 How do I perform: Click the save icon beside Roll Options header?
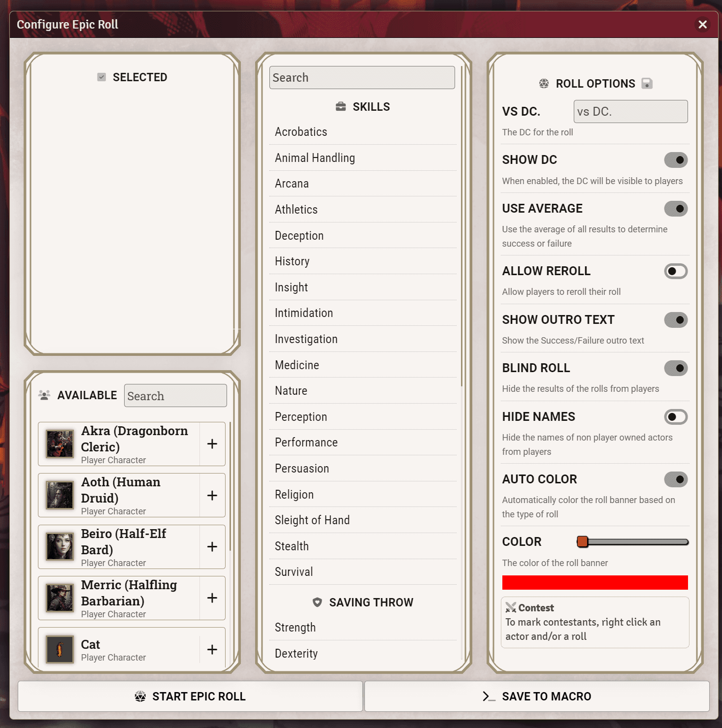point(647,83)
